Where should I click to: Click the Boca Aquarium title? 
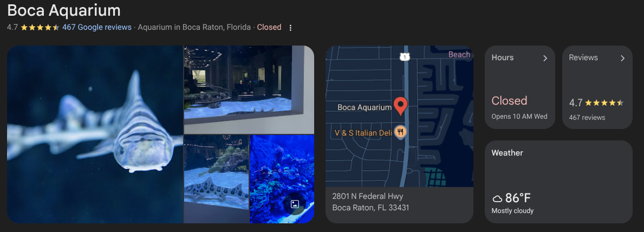(x=64, y=10)
